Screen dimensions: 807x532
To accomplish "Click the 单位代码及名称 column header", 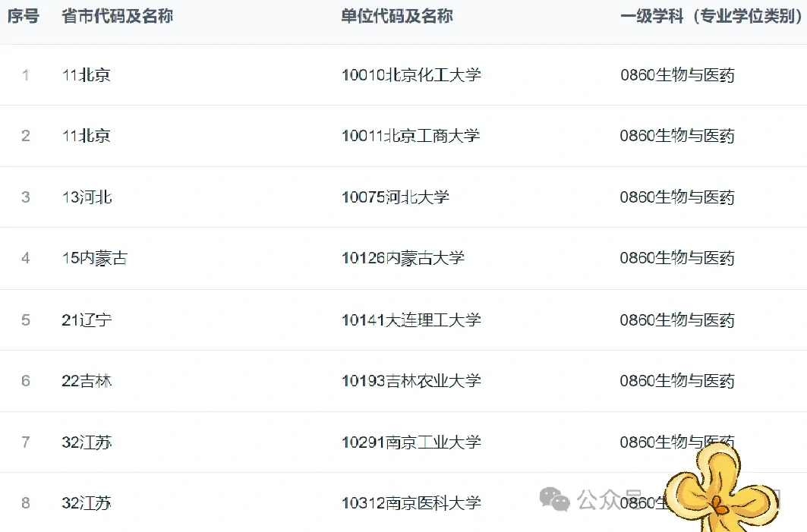I will click(x=397, y=17).
